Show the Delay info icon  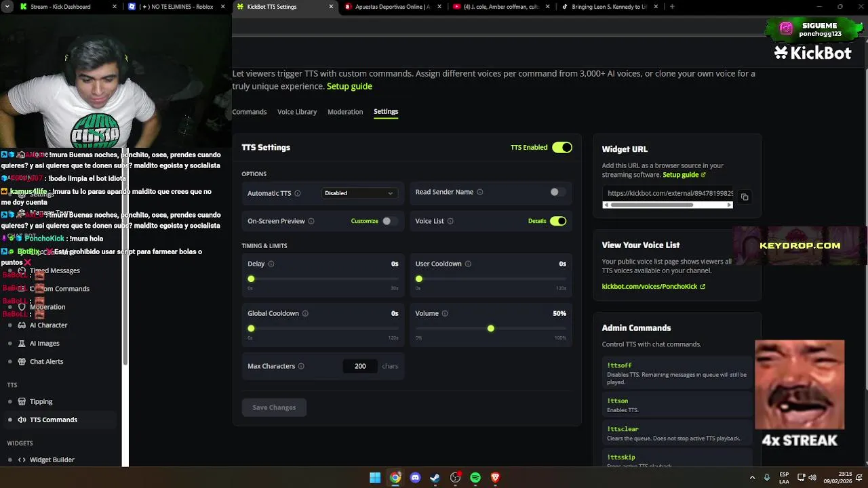click(x=271, y=264)
